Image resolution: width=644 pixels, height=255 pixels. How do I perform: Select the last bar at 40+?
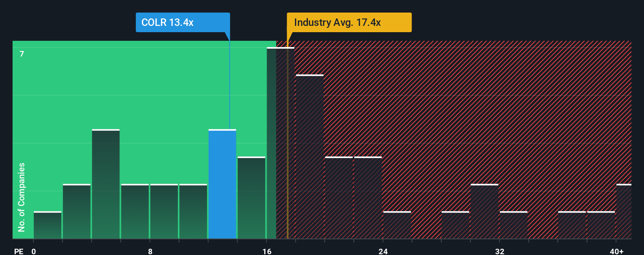point(624,211)
